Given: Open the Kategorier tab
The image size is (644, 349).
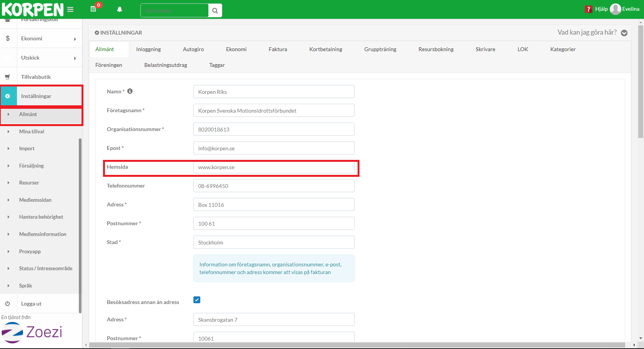Looking at the screenshot, I should pos(563,49).
